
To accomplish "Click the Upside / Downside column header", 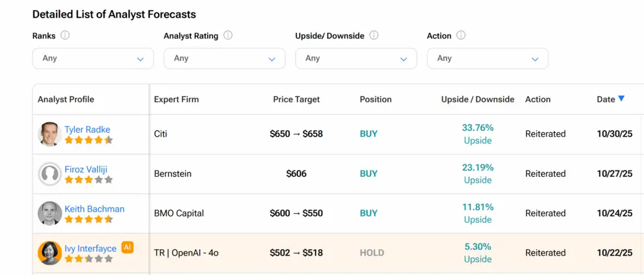I will 477,99.
